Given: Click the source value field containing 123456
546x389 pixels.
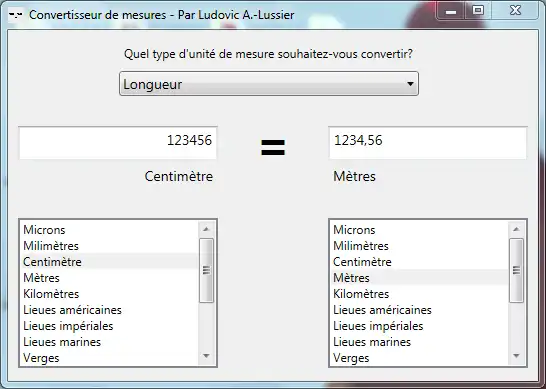Looking at the screenshot, I should tap(118, 143).
